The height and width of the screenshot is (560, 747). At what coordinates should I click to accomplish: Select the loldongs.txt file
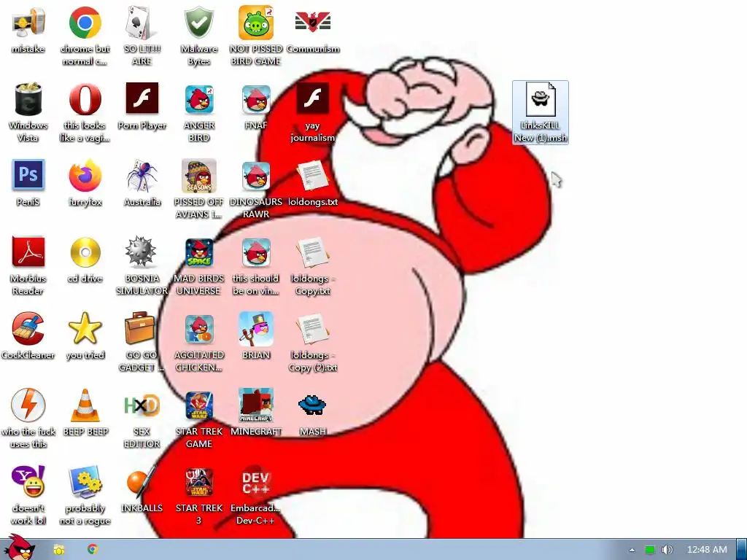[x=313, y=176]
